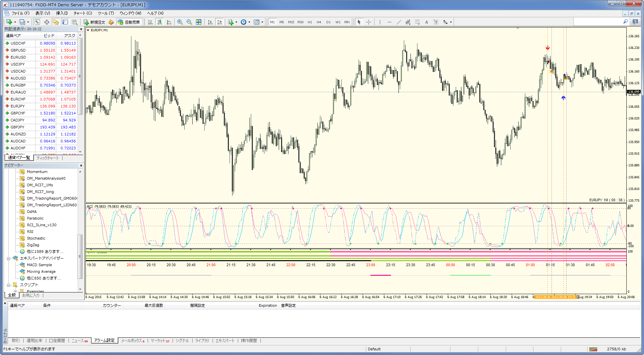Select the M5 timeframe

tap(282, 22)
